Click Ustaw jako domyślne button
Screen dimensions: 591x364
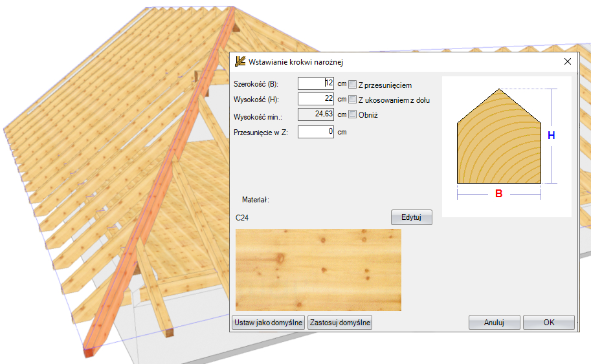point(268,322)
